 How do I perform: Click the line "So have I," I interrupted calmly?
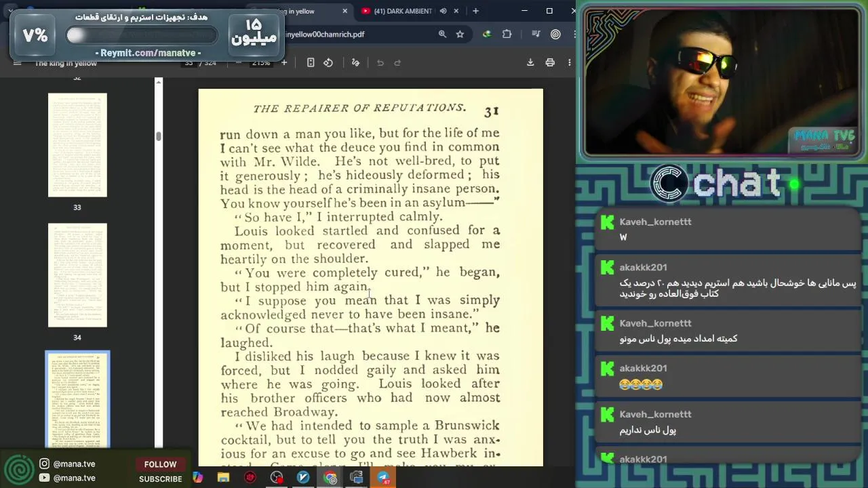pyautogui.click(x=338, y=217)
